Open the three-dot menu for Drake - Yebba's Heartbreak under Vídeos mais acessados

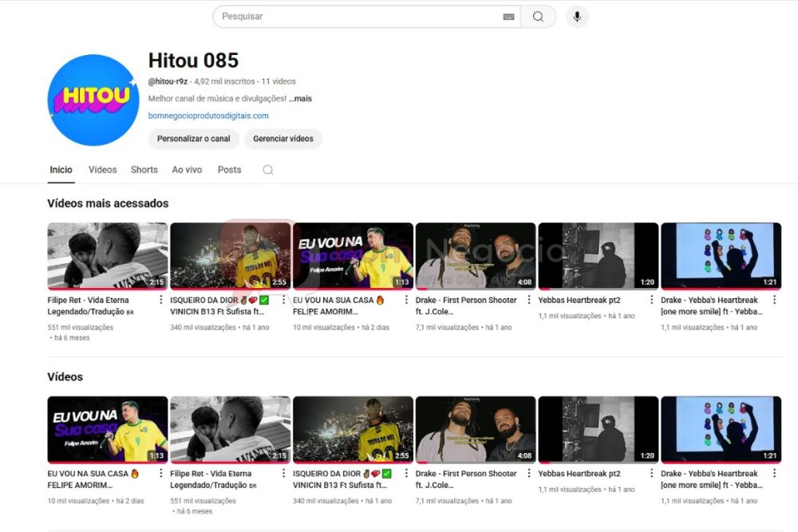774,300
